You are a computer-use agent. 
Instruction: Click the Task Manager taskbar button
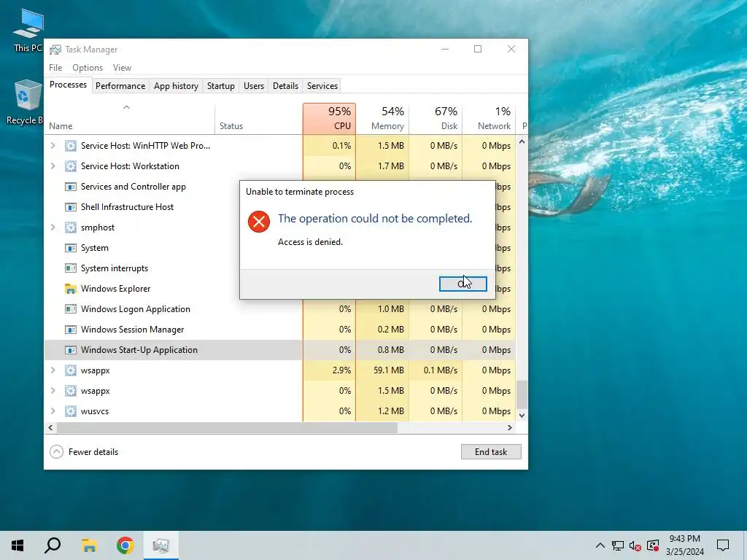pyautogui.click(x=161, y=545)
